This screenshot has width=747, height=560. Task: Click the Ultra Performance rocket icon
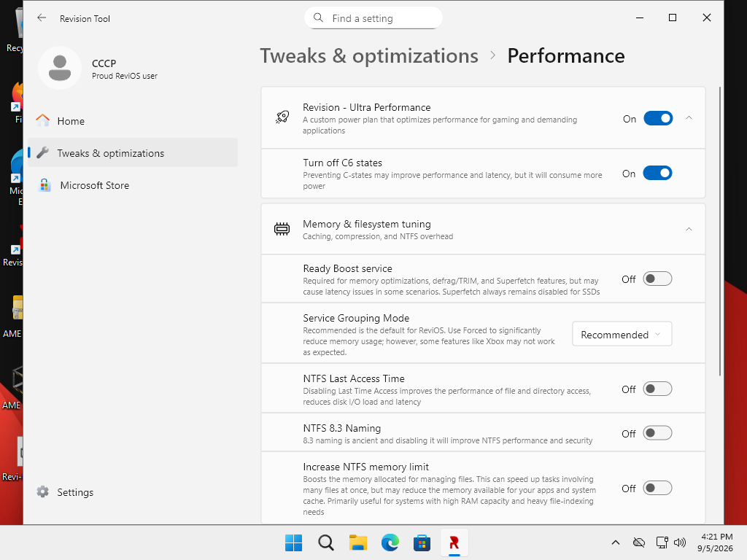282,117
